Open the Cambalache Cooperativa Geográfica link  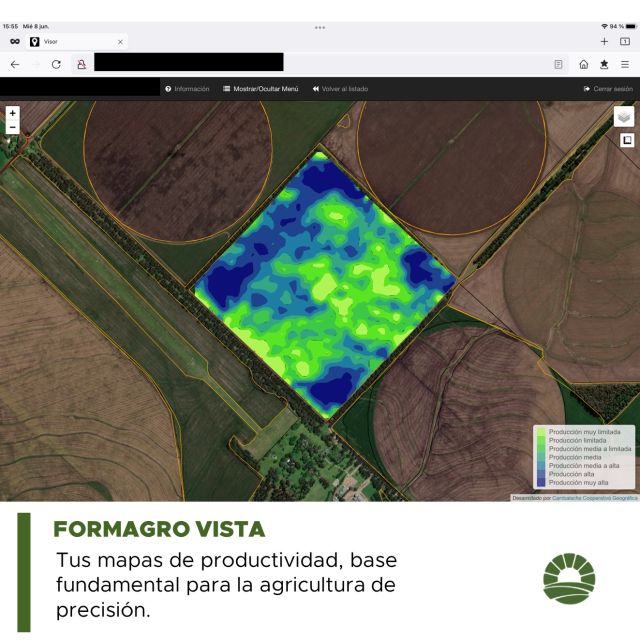[x=595, y=498]
